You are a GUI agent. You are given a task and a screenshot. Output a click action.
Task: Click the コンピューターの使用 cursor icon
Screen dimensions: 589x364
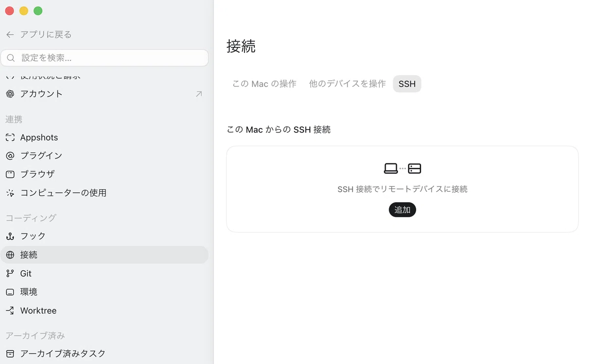(10, 193)
